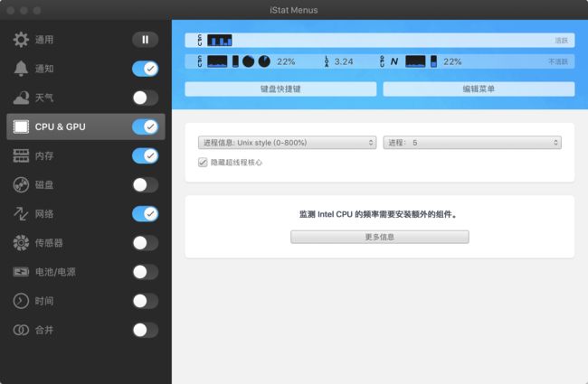Click the arrows icon for 网络
The height and width of the screenshot is (384, 588).
[21, 214]
